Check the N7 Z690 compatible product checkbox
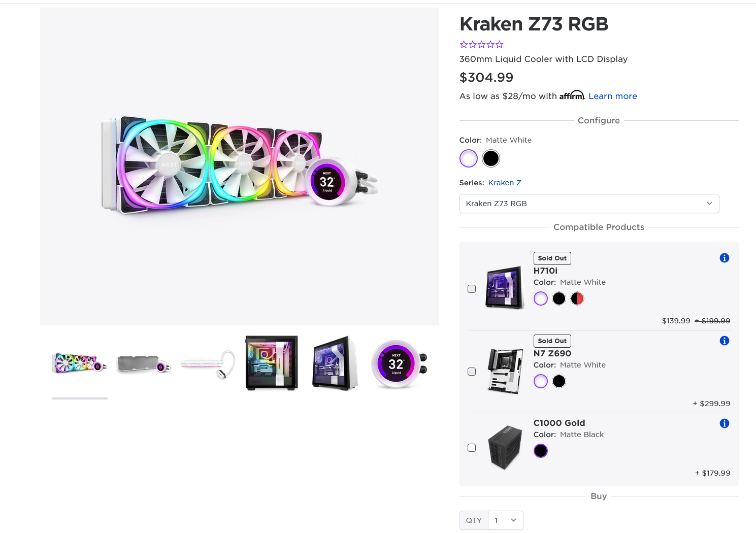The width and height of the screenshot is (756, 533). 472,372
